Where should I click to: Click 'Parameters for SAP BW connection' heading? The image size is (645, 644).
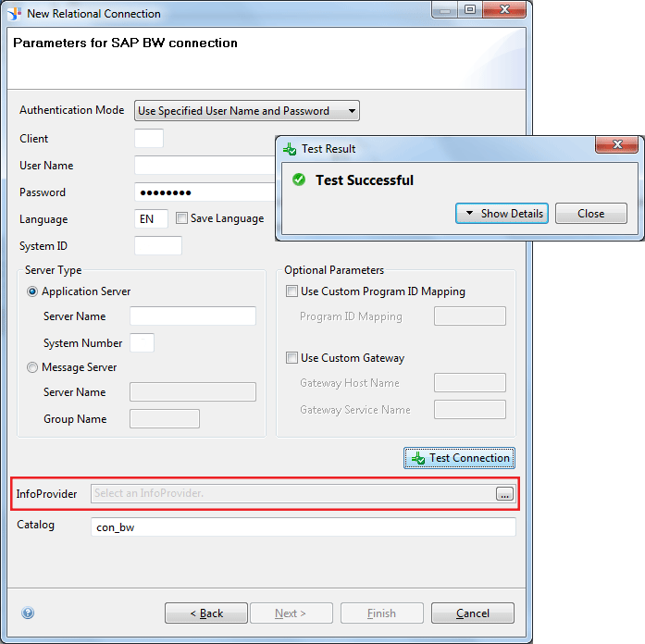click(125, 43)
